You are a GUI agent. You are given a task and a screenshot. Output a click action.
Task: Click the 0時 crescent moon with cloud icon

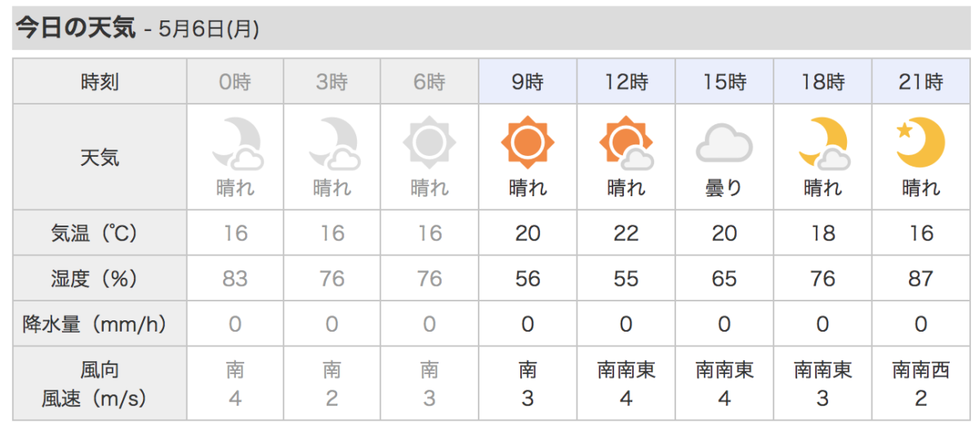[x=237, y=143]
